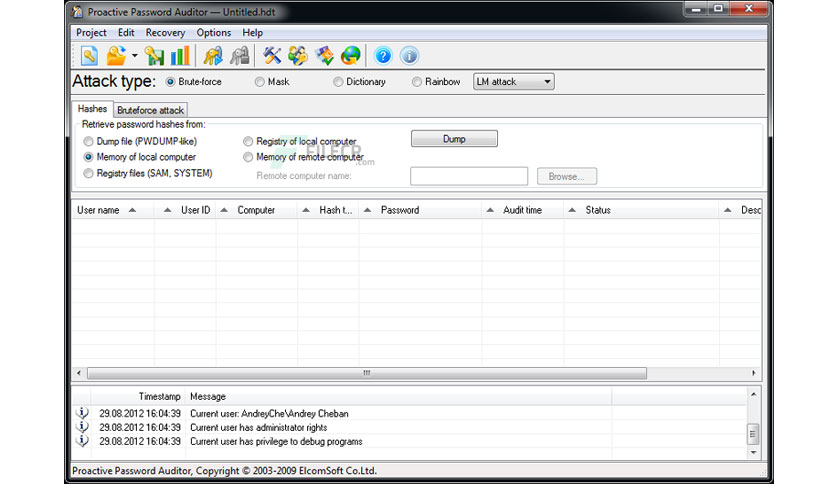Select Dump file (PWDUMP-like) option
Image resolution: width=836 pixels, height=484 pixels.
pos(140,141)
